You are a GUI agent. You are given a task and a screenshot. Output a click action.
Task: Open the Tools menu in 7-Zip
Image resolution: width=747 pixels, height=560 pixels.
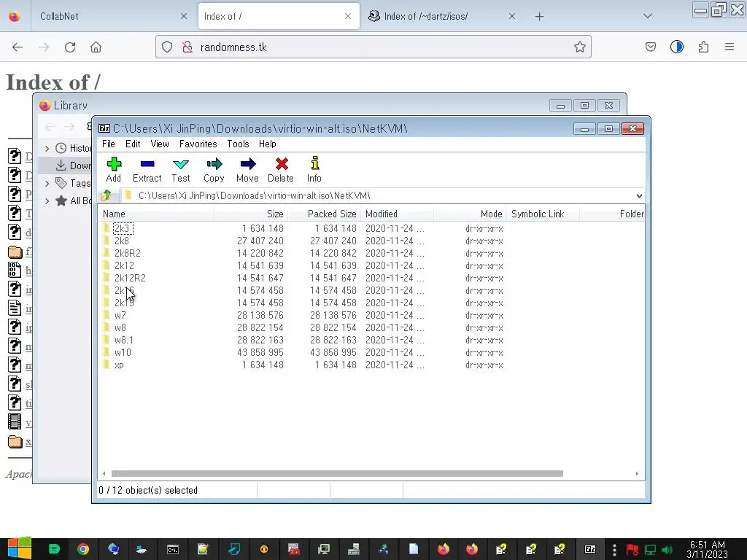(x=238, y=144)
